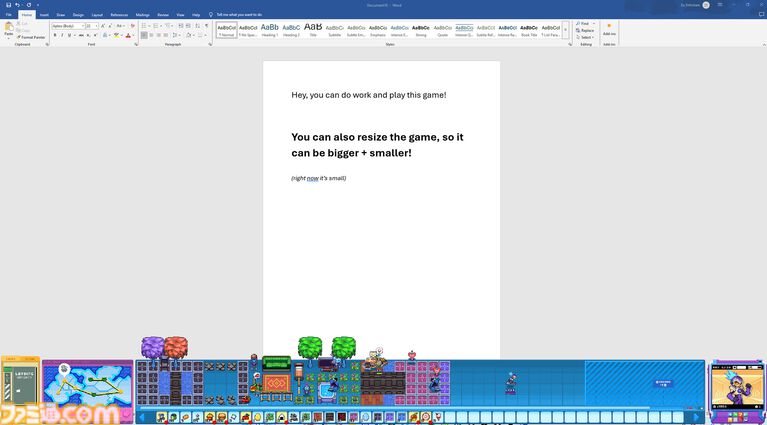
Task: Switch to the Layout ribbon tab
Action: click(x=97, y=15)
